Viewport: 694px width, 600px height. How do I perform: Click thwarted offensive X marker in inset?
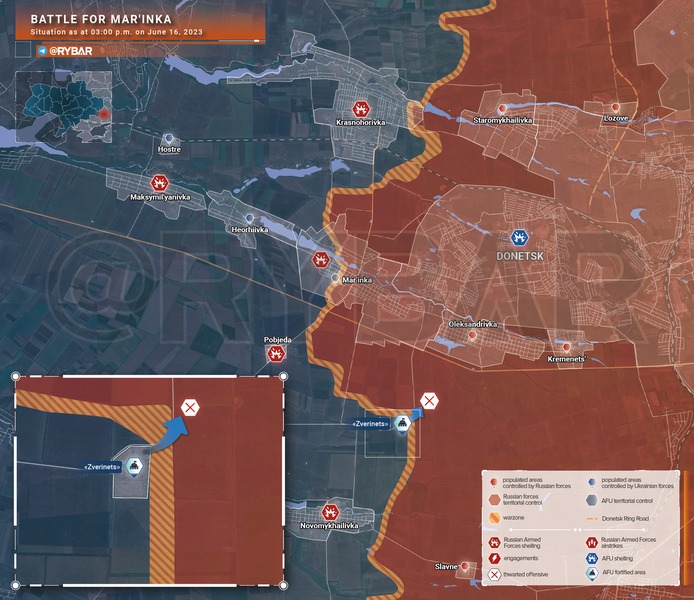tap(190, 407)
